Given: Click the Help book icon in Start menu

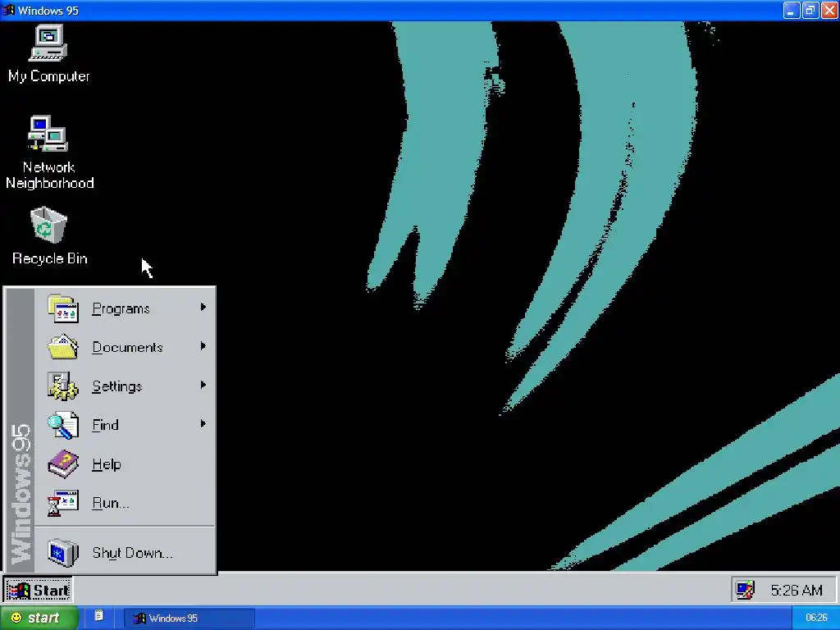Looking at the screenshot, I should click(x=63, y=464).
